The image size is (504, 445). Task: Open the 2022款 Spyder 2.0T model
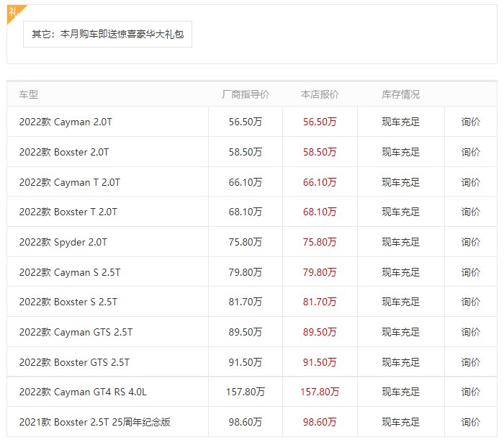coord(63,242)
